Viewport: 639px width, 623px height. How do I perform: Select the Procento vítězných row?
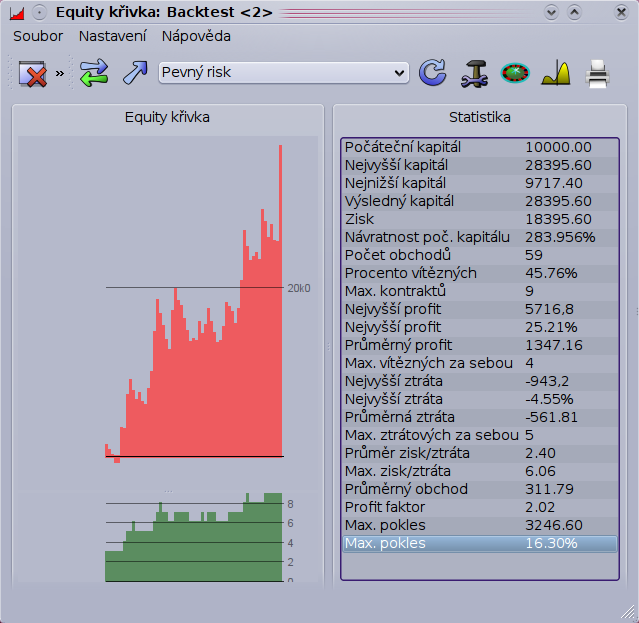[480, 273]
